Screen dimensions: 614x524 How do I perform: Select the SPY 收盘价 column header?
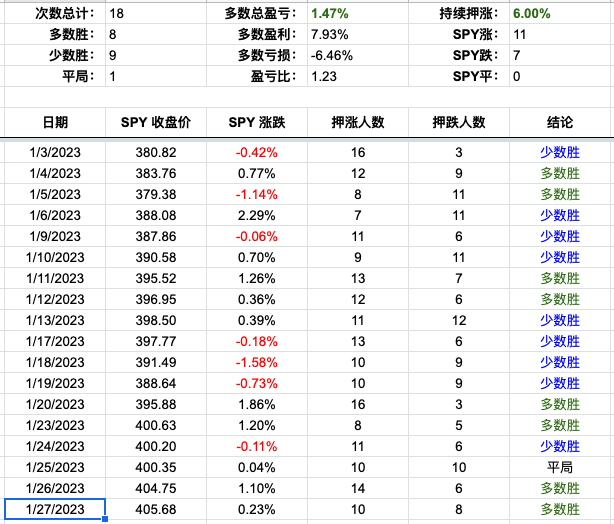click(x=156, y=122)
